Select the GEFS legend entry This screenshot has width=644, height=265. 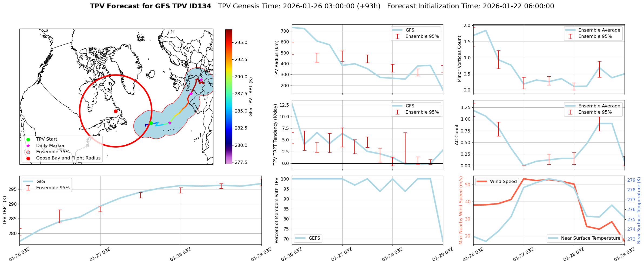(314, 238)
